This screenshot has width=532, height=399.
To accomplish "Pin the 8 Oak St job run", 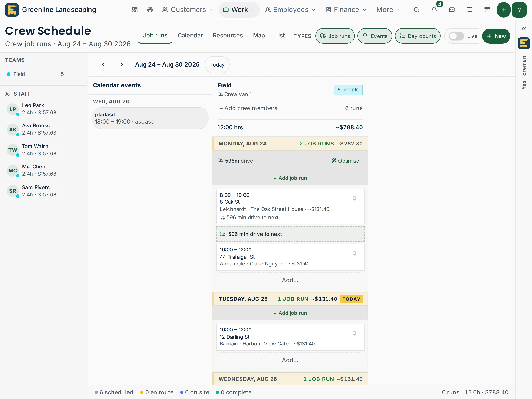I will pyautogui.click(x=354, y=198).
